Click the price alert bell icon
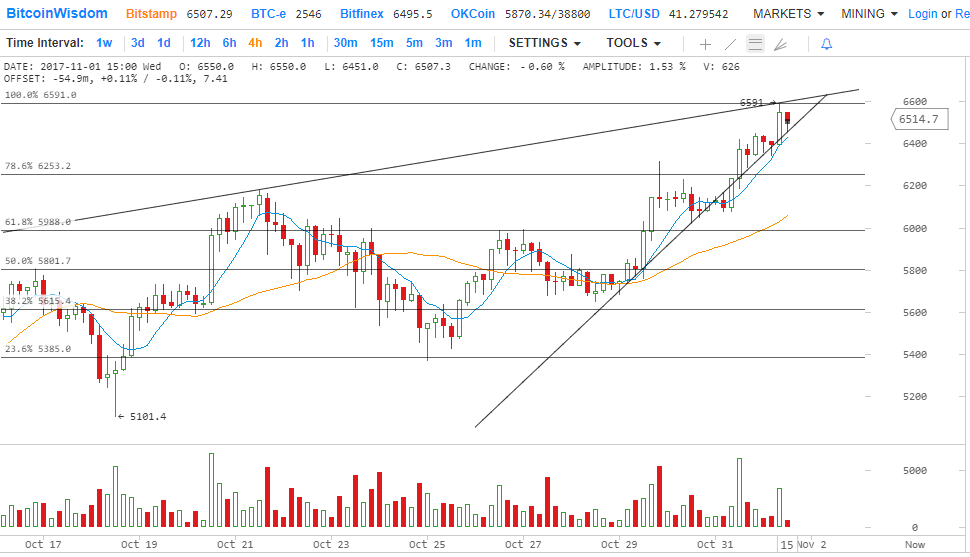 pyautogui.click(x=826, y=44)
